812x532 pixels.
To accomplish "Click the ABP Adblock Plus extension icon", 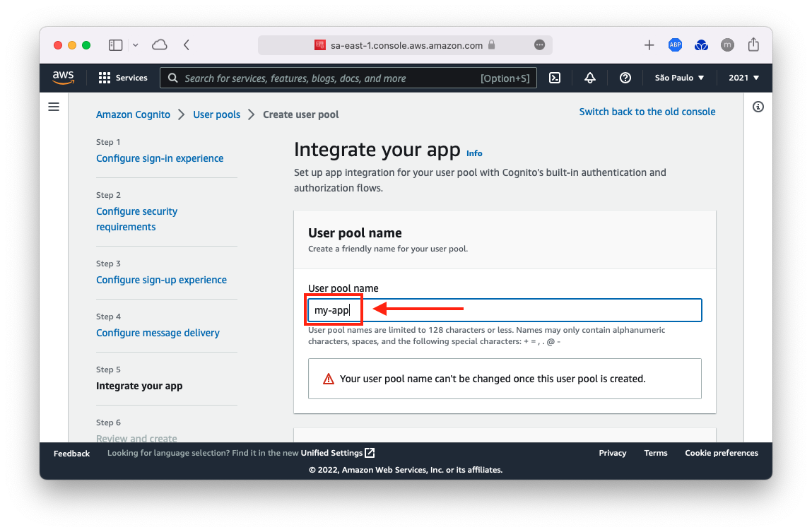I will point(675,45).
